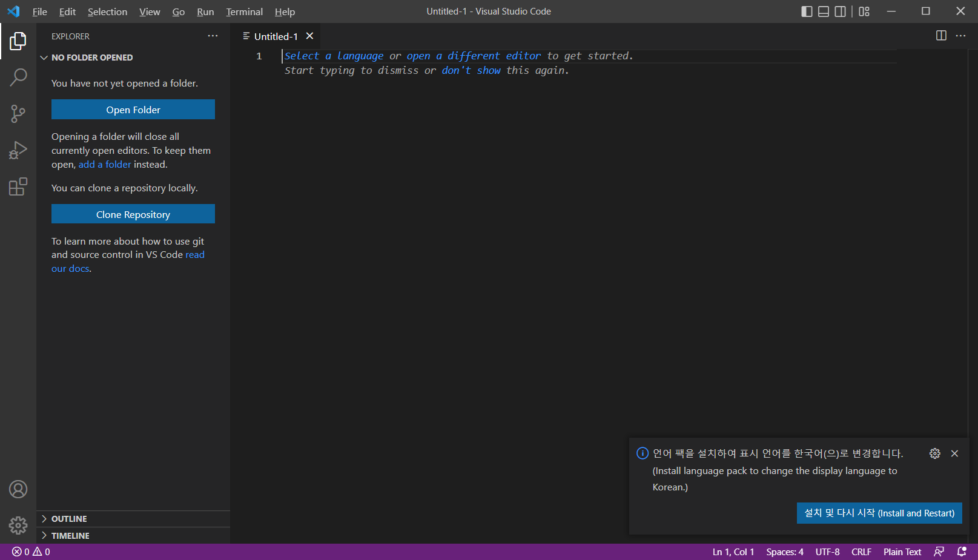
Task: Open the Run and Debug view
Action: click(x=18, y=150)
